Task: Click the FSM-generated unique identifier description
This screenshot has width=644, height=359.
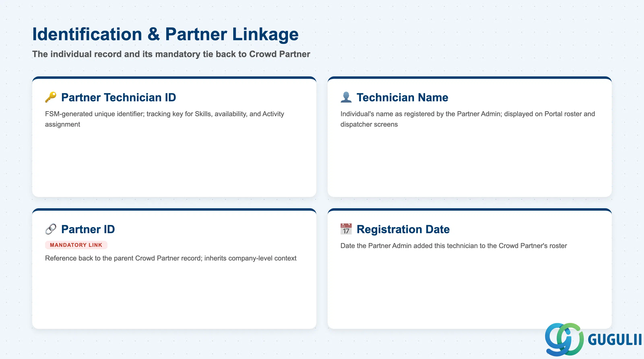Action: click(x=164, y=119)
